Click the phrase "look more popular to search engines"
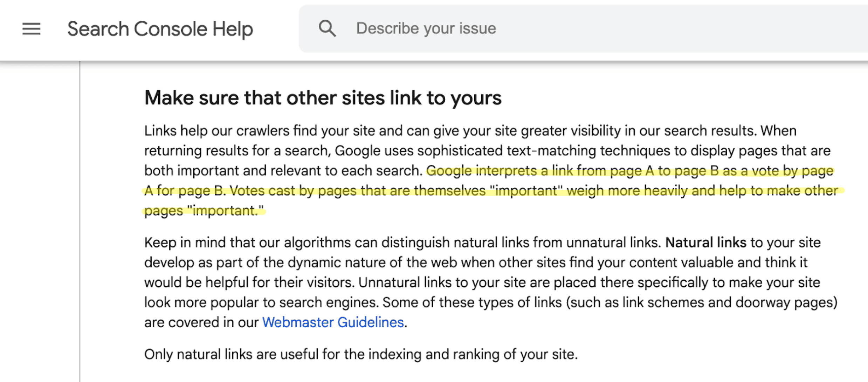The height and width of the screenshot is (382, 868). tap(261, 302)
